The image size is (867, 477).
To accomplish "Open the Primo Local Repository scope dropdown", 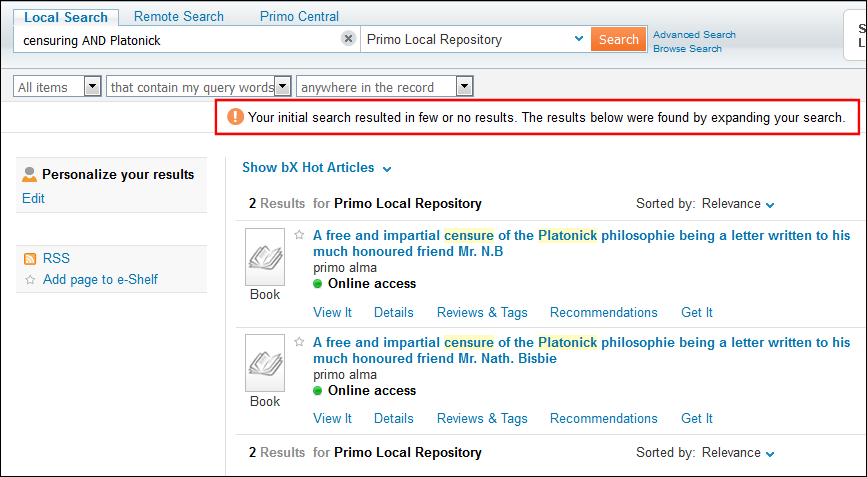I will 578,39.
